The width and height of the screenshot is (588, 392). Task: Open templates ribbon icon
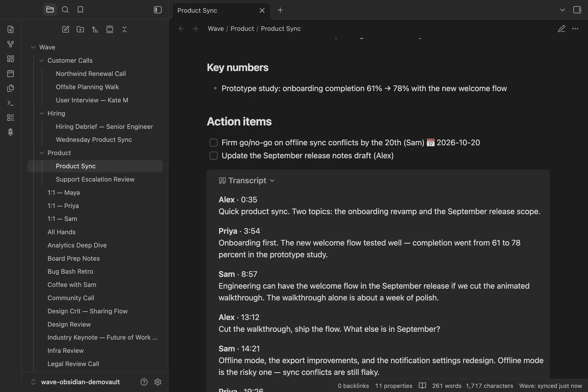11,88
